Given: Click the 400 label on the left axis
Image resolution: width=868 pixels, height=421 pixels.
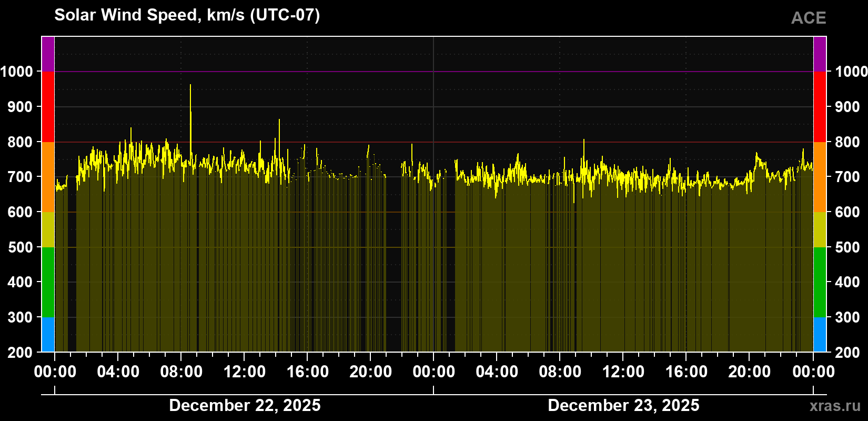Looking at the screenshot, I should 21,282.
